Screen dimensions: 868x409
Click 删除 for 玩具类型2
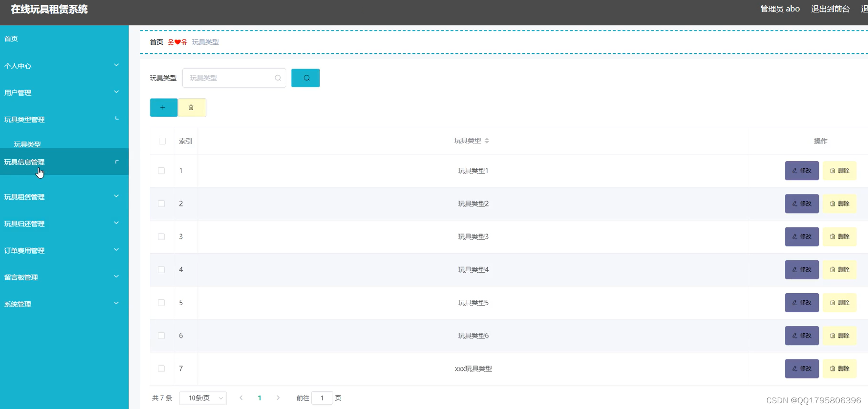click(x=839, y=204)
